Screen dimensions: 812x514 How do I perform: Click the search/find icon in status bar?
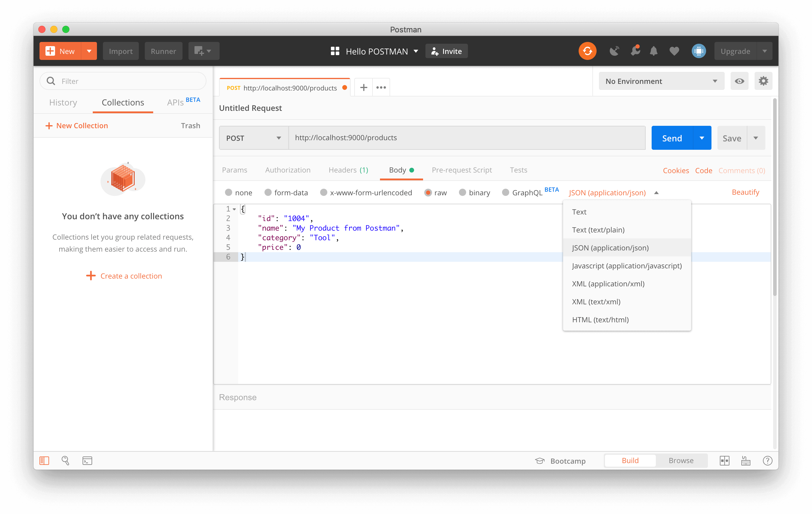(x=65, y=461)
